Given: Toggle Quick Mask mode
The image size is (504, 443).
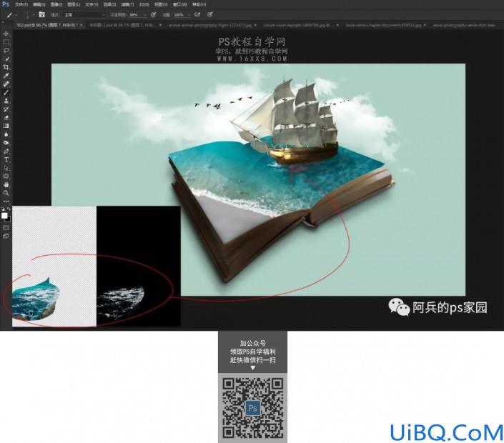Looking at the screenshot, I should (x=6, y=228).
